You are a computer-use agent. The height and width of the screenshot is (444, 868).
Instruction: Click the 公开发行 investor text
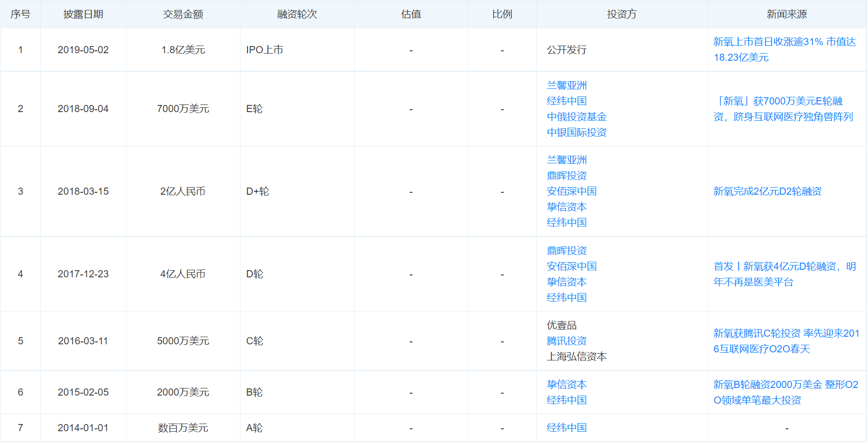pyautogui.click(x=567, y=50)
